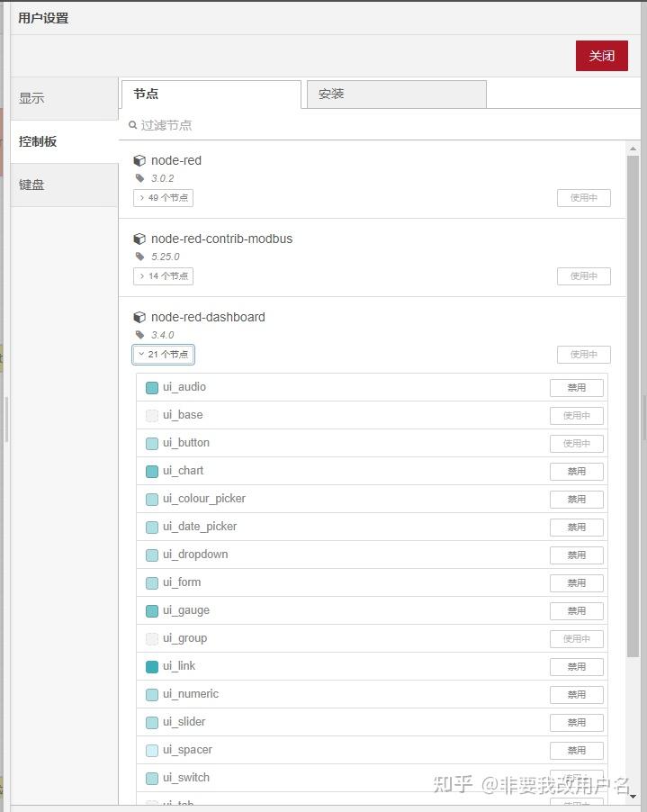The width and height of the screenshot is (647, 812).
Task: Select the ui_gauge node icon
Action: tap(151, 610)
